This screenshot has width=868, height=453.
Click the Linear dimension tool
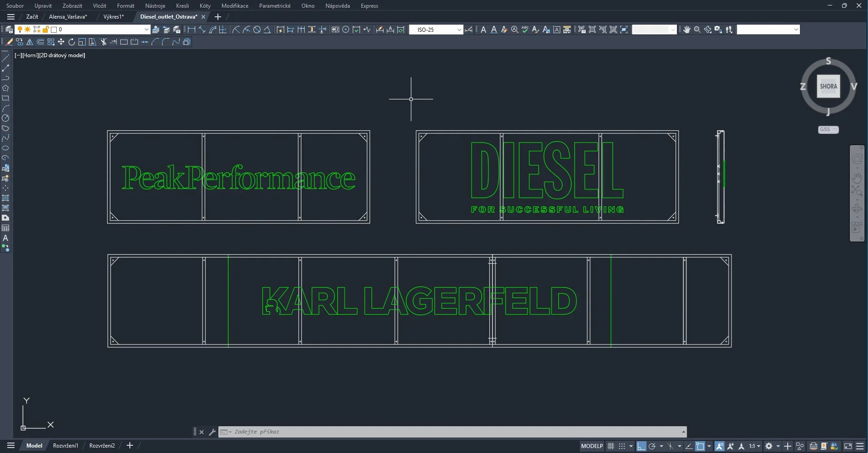[192, 30]
